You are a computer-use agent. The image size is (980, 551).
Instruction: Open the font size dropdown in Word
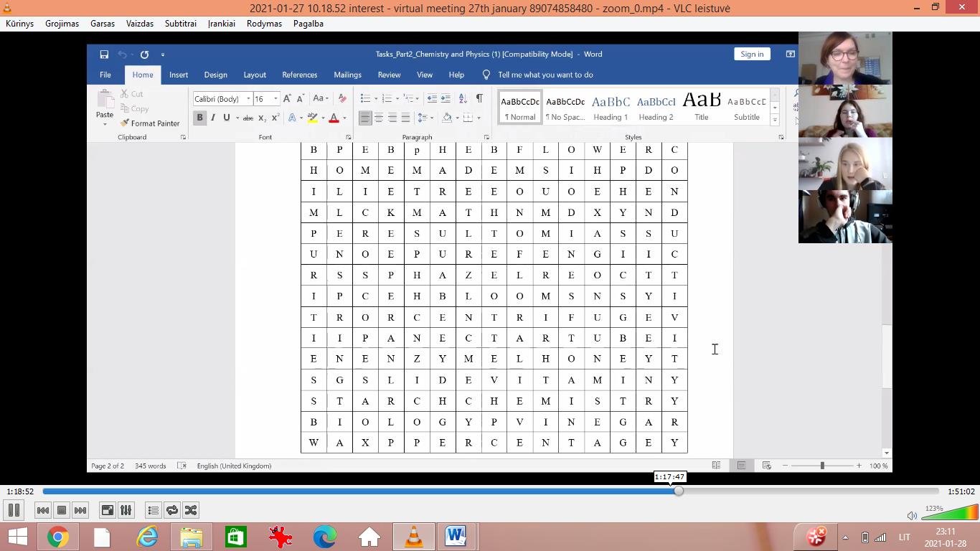coord(275,99)
